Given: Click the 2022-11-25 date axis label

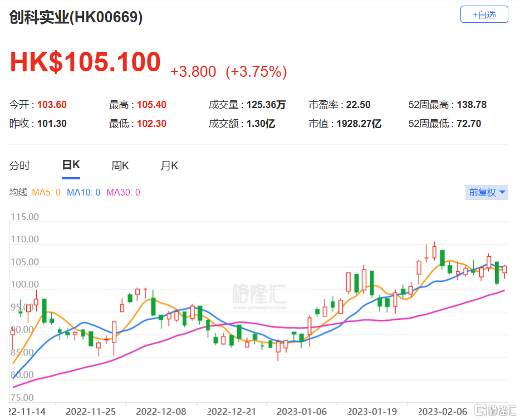Looking at the screenshot, I should (91, 412).
